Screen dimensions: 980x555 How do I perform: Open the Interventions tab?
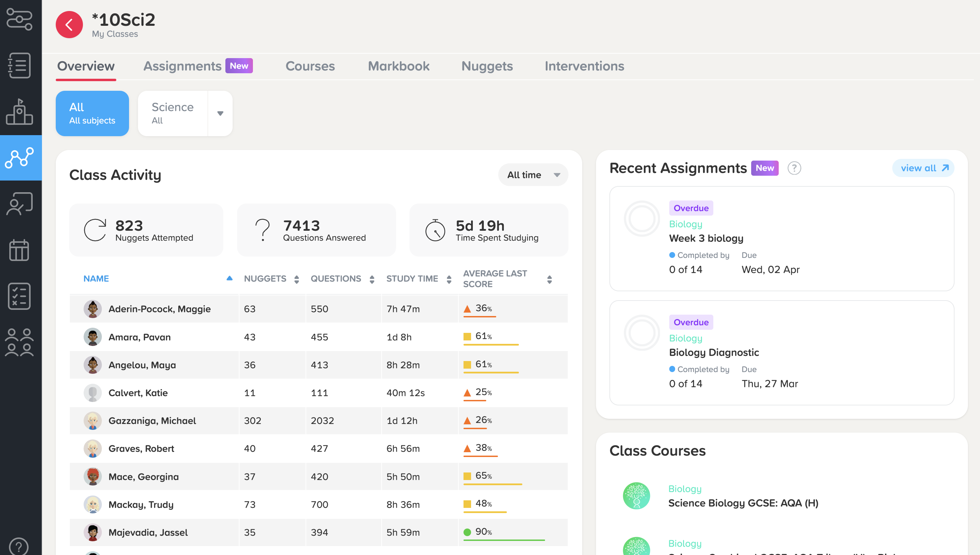584,66
